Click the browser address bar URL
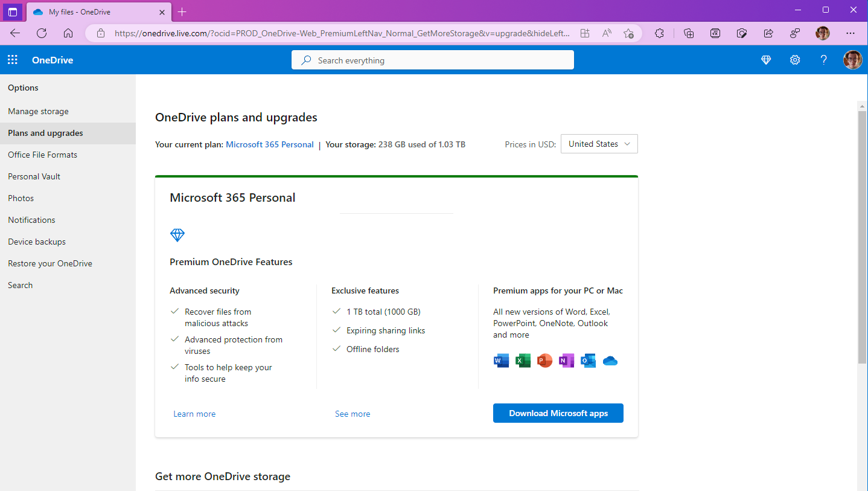The image size is (868, 491). (x=342, y=33)
